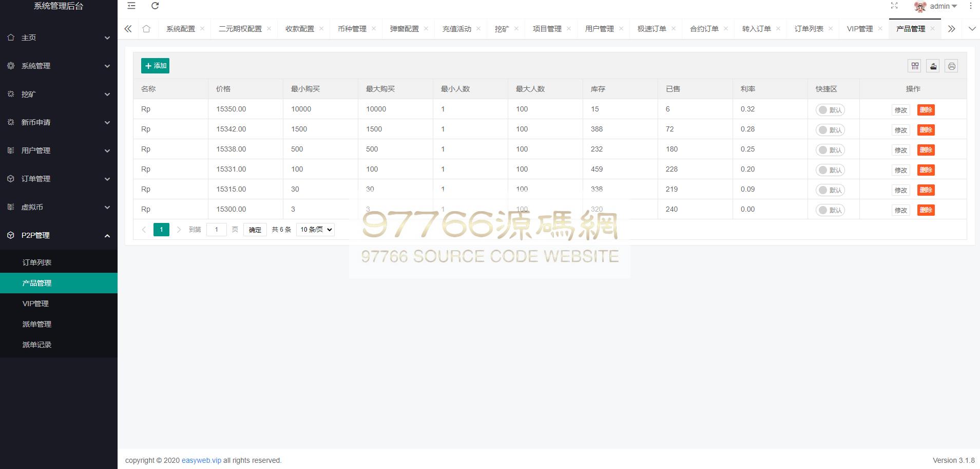Close the 币种管理 tab

point(374,29)
